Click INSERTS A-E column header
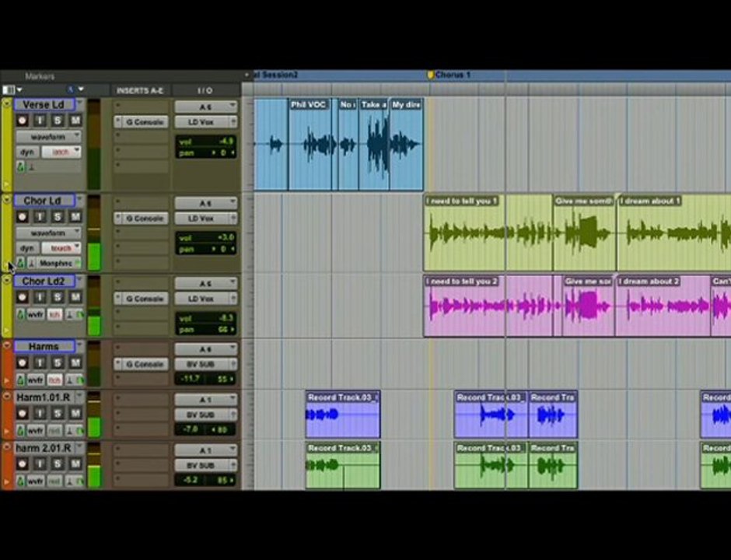The width and height of the screenshot is (731, 560). (140, 90)
